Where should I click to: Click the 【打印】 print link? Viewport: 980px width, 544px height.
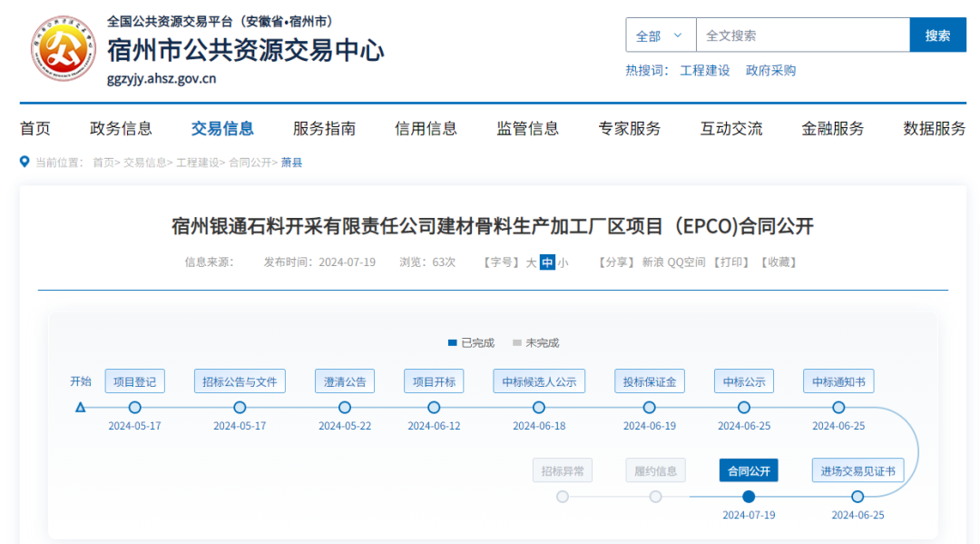731,262
